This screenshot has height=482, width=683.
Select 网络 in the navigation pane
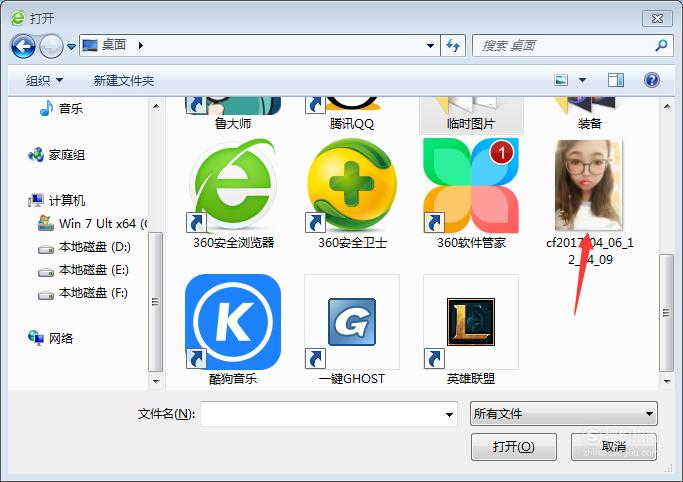tap(51, 338)
